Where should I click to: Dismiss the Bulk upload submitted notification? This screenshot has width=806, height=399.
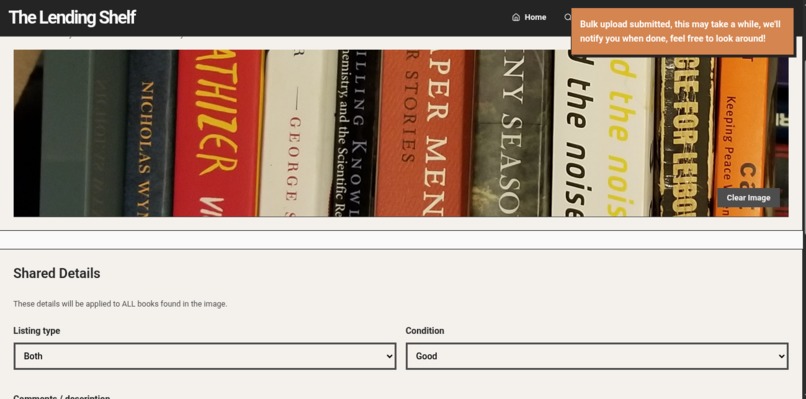683,31
